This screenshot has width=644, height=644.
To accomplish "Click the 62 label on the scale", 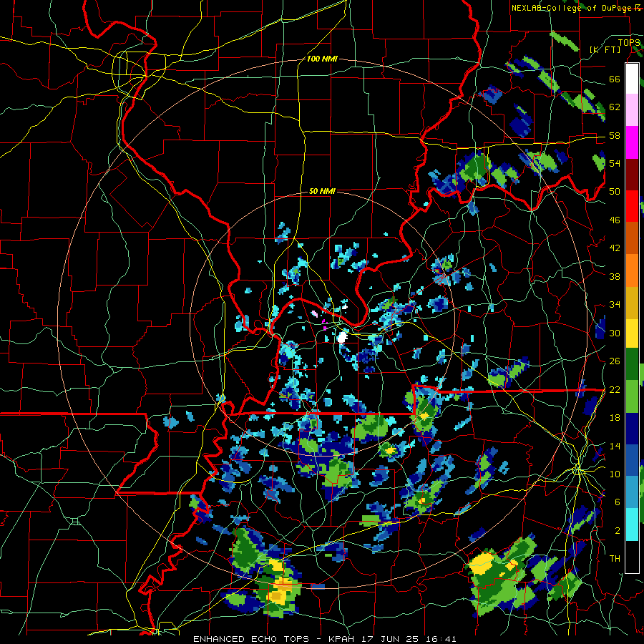I will click(x=615, y=107).
